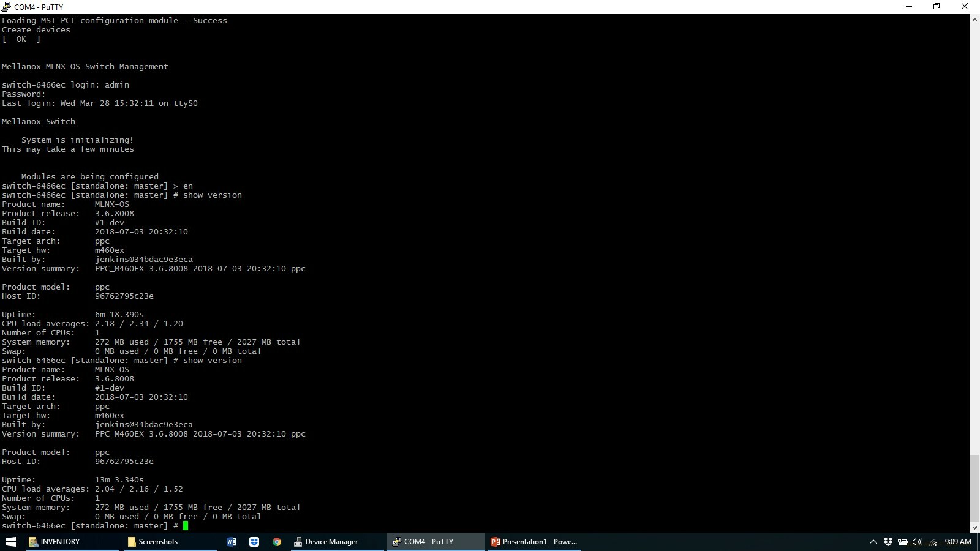Screen dimensions: 980x551
Task: Click the "Create devices" line
Action: pos(36,30)
